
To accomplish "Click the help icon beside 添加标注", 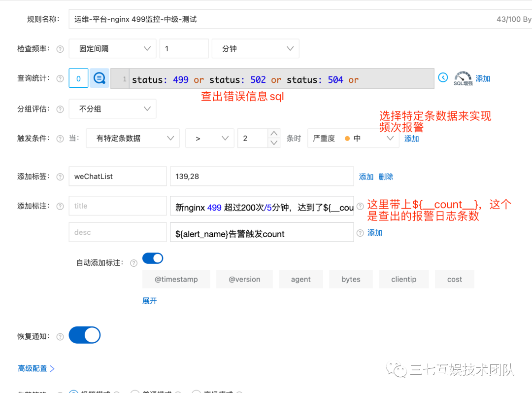I will click(60, 206).
